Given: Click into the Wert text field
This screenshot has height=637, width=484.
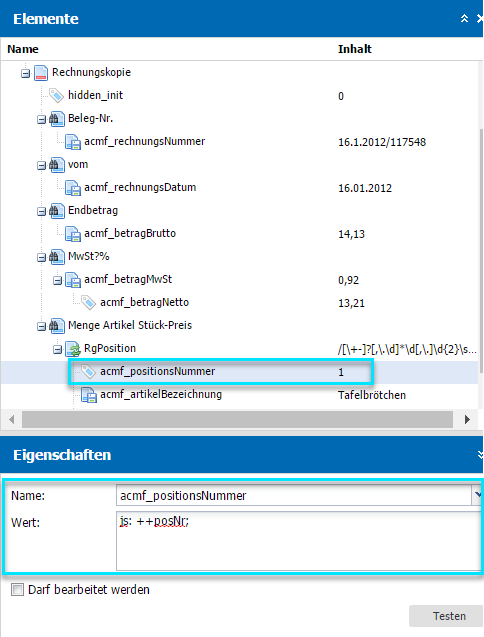Looking at the screenshot, I should [299, 541].
